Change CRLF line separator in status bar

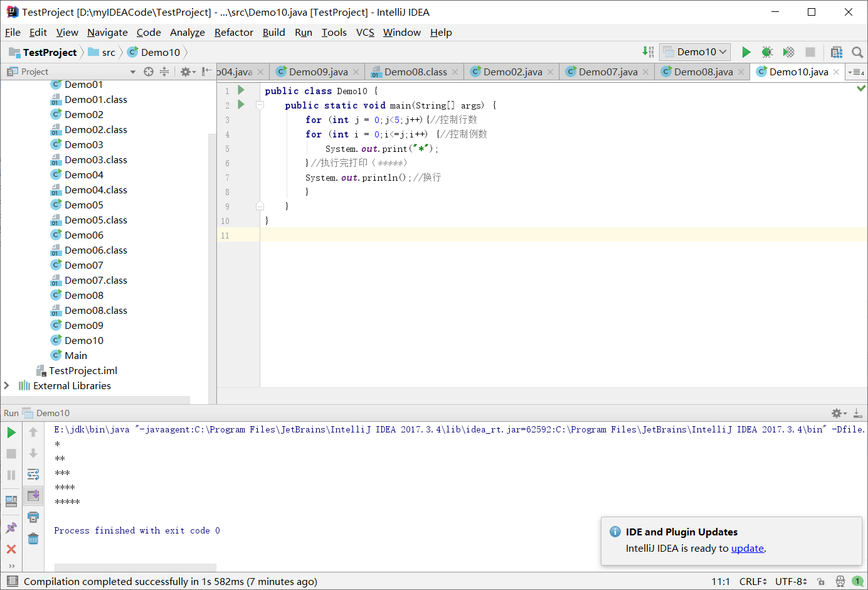pyautogui.click(x=753, y=582)
